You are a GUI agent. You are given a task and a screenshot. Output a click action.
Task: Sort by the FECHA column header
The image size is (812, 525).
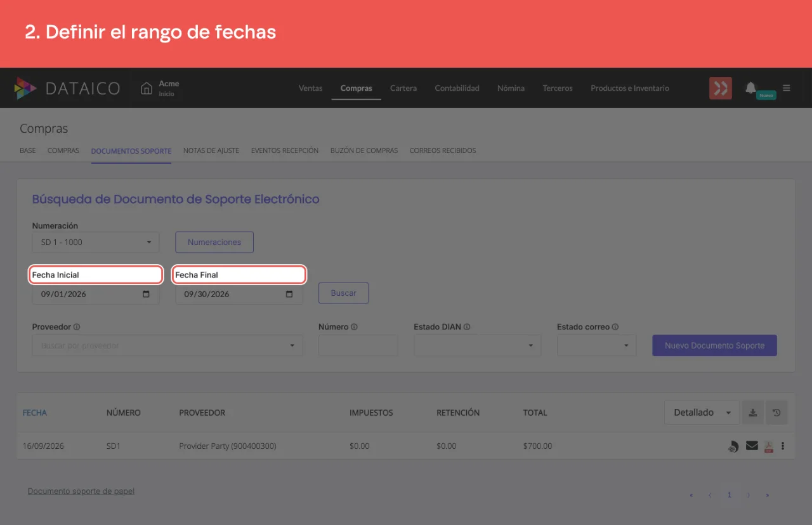[35, 413]
